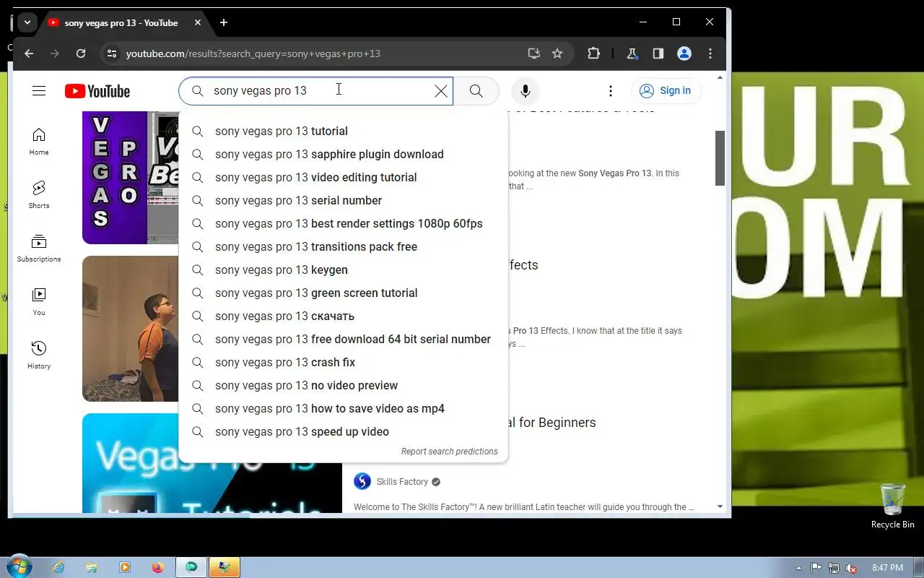Choose suggestion 'how to save video as mp4'
Image resolution: width=924 pixels, height=578 pixels.
[x=343, y=408]
